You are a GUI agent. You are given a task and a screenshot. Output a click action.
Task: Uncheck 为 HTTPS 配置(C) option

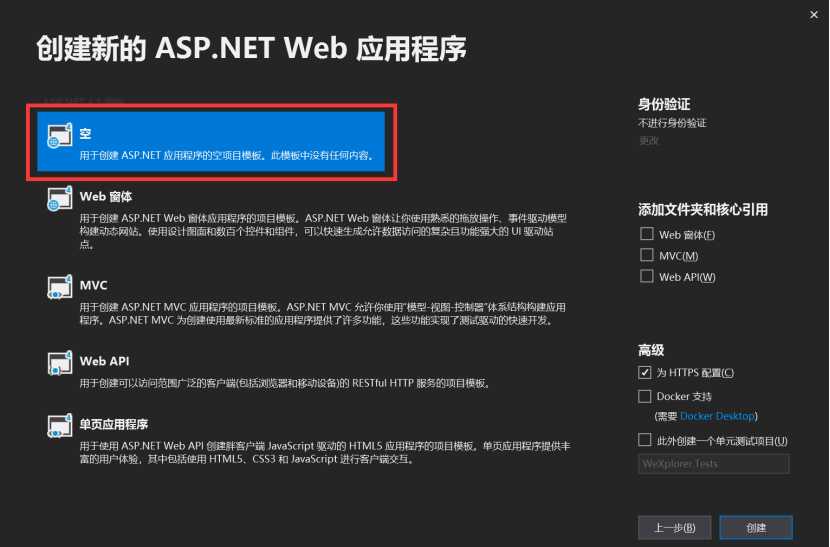click(x=644, y=372)
